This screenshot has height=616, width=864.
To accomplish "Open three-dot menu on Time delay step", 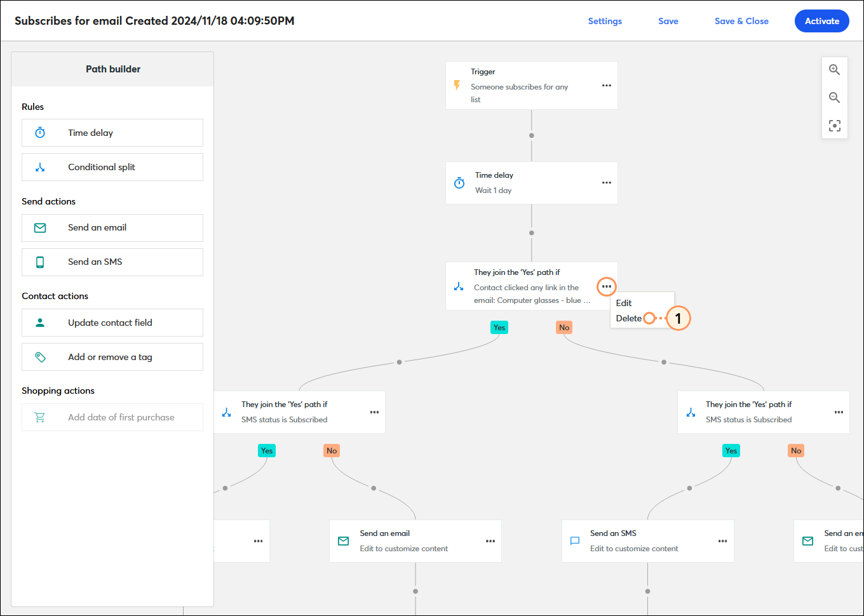I will [x=607, y=183].
